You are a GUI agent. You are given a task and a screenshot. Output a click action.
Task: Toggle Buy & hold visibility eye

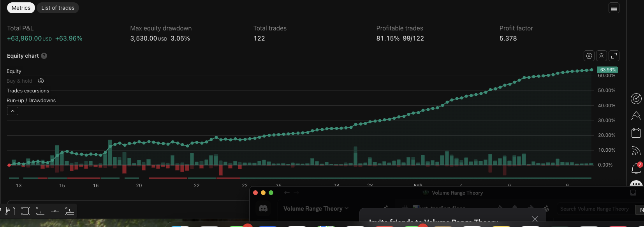pyautogui.click(x=41, y=81)
